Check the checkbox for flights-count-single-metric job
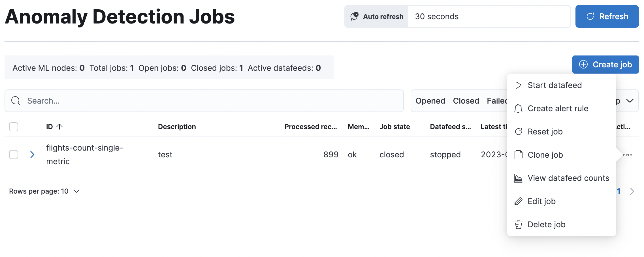644x257 pixels. point(13,155)
